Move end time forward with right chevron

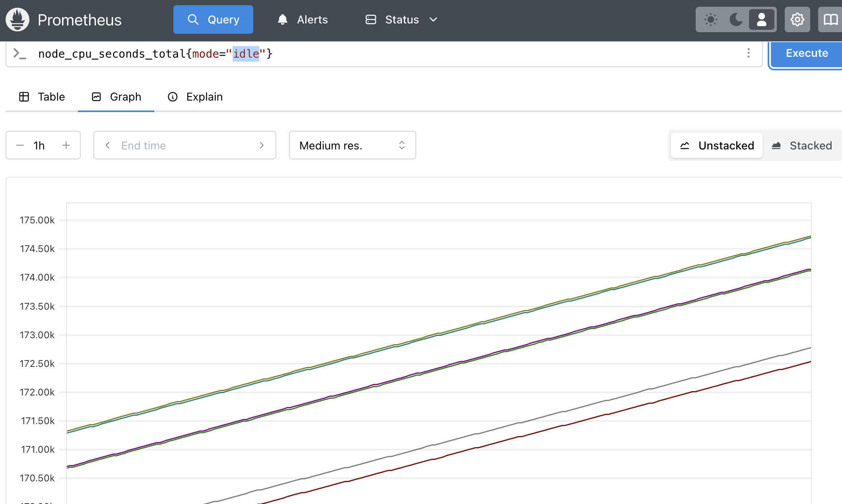(x=262, y=145)
